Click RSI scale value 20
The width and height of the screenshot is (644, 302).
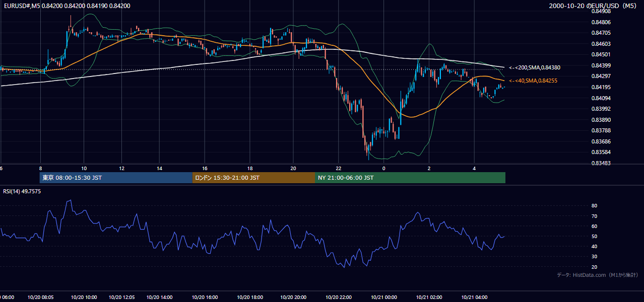(594, 267)
